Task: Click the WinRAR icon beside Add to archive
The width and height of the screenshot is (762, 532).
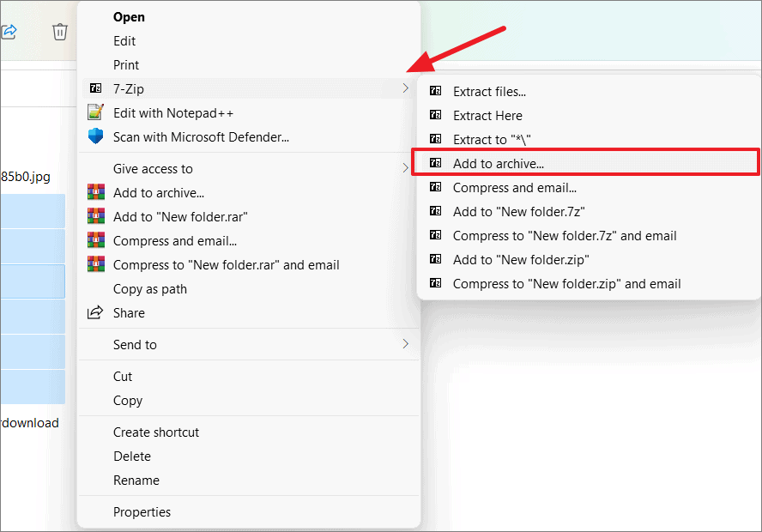Action: click(x=96, y=193)
